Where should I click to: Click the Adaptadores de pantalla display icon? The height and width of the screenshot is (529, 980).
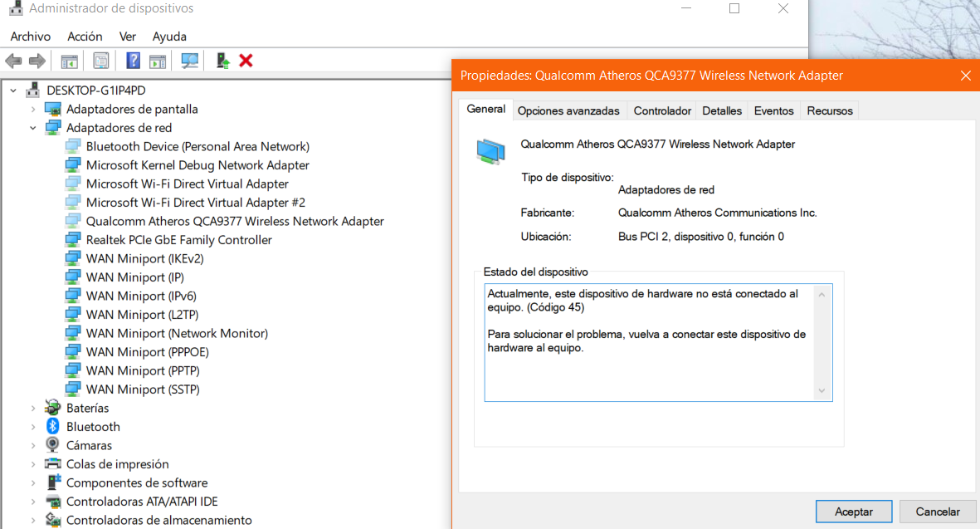tap(53, 109)
